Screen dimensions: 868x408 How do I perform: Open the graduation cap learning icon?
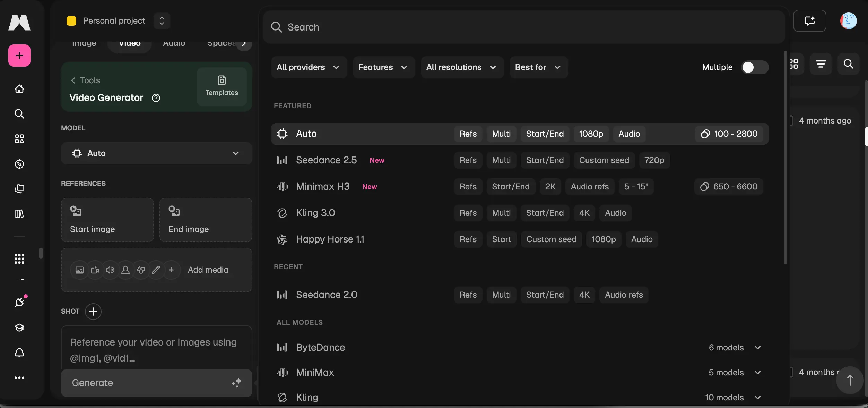pos(19,328)
